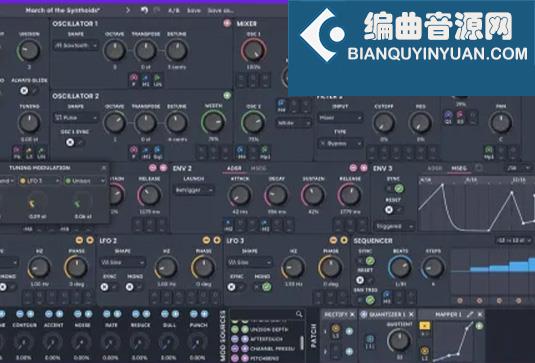Close the Tuning Modulation popup
The width and height of the screenshot is (535, 363).
[104, 168]
